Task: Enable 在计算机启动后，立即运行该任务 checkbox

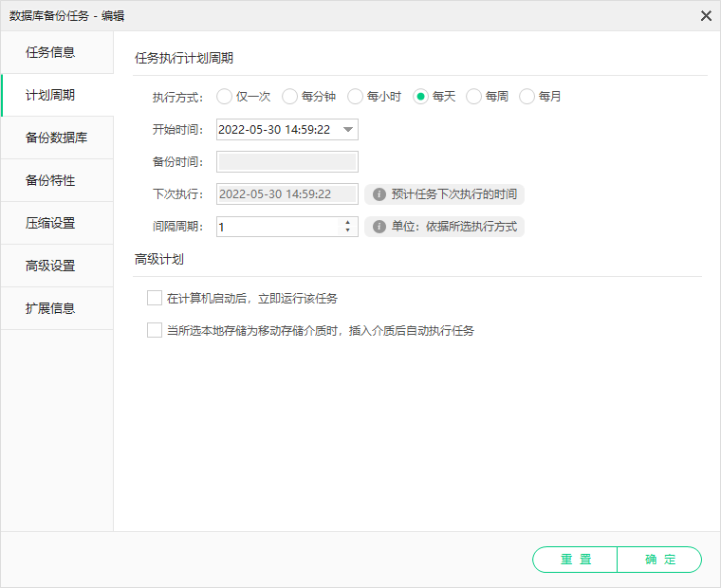Action: [155, 298]
